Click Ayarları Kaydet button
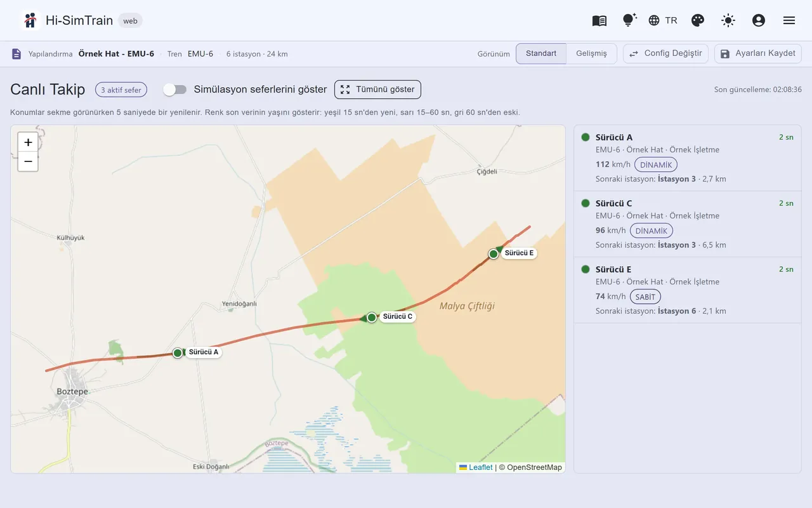 pyautogui.click(x=757, y=53)
